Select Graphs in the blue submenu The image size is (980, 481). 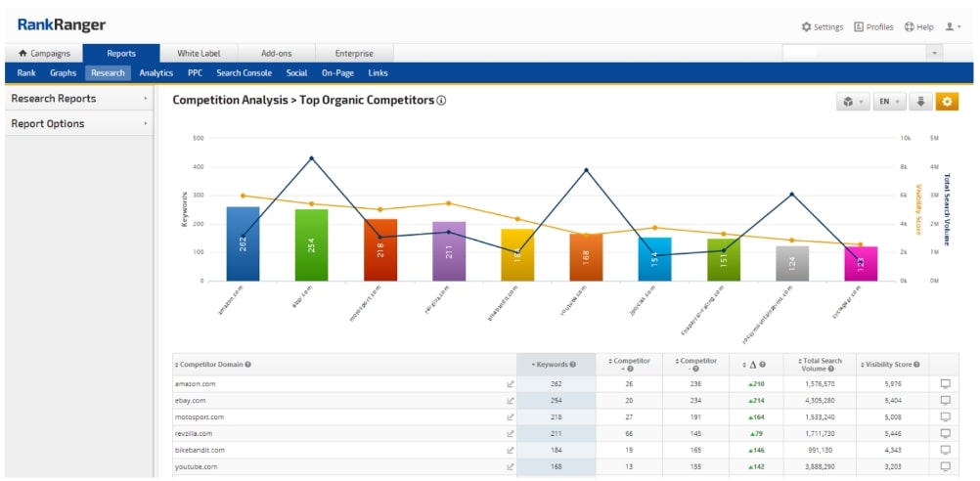point(64,73)
